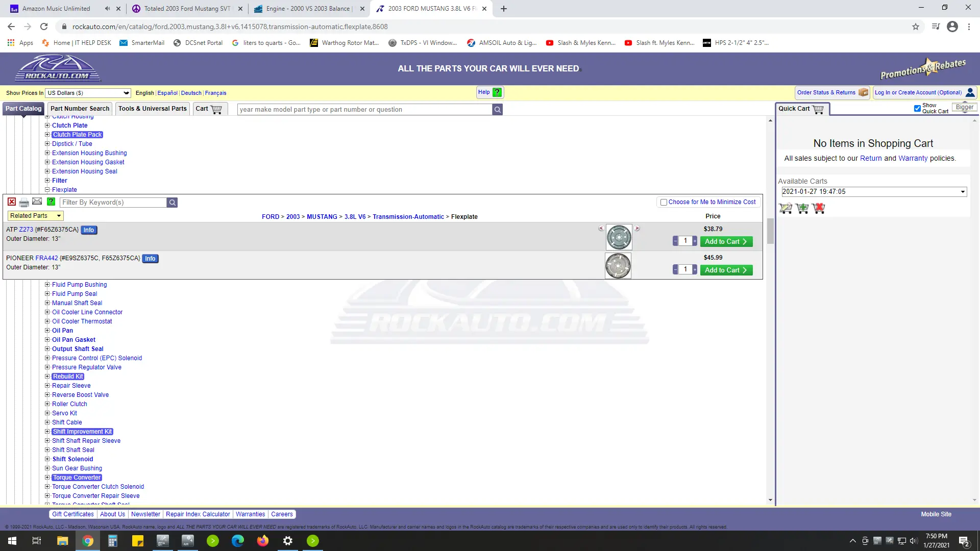The width and height of the screenshot is (980, 551).
Task: Open File Explorer from the taskbar
Action: (x=62, y=541)
